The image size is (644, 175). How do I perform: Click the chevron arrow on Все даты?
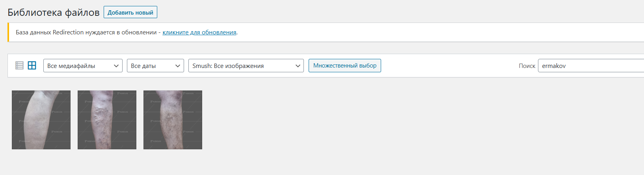178,66
